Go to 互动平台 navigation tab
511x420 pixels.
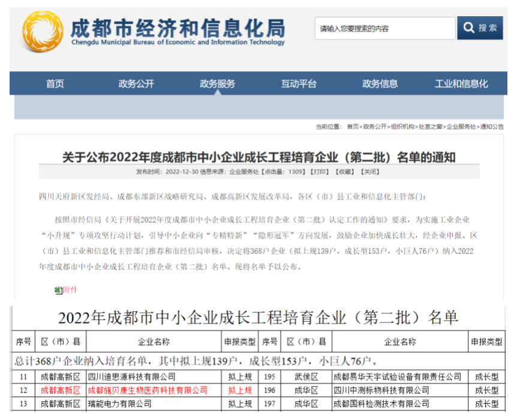tap(299, 84)
